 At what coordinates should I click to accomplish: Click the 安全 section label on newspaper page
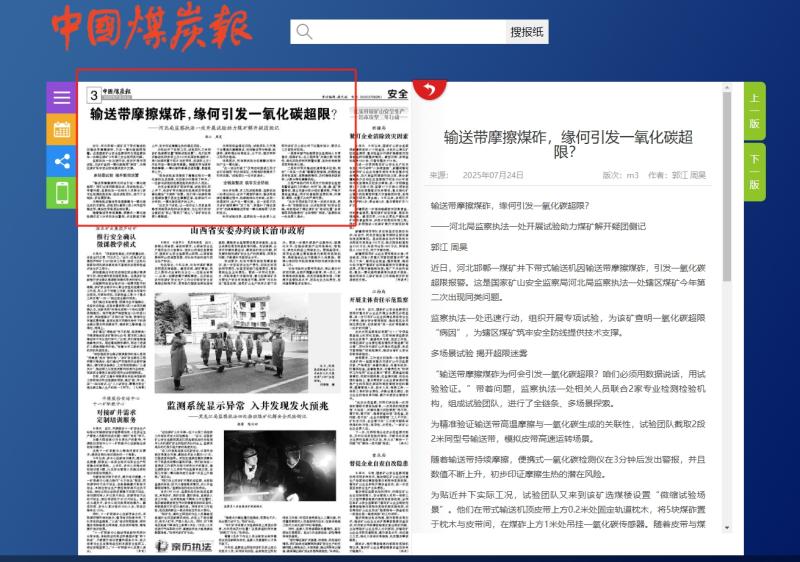(x=397, y=94)
